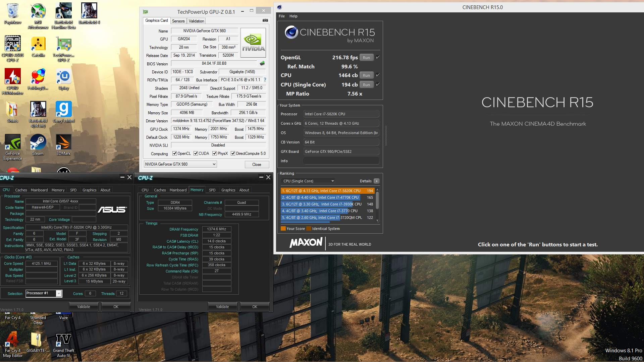
Task: Select the i7-4770K ranking entry
Action: click(327, 197)
